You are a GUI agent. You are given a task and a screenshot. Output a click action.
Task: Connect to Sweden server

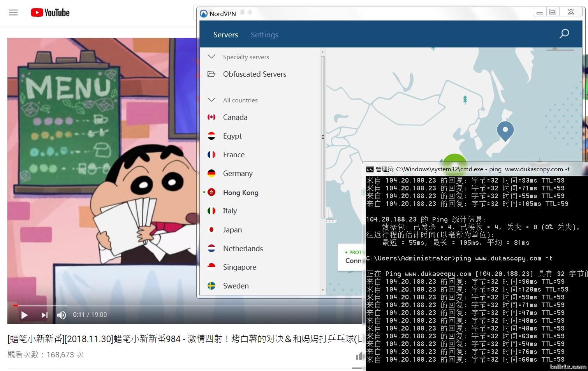click(x=236, y=286)
